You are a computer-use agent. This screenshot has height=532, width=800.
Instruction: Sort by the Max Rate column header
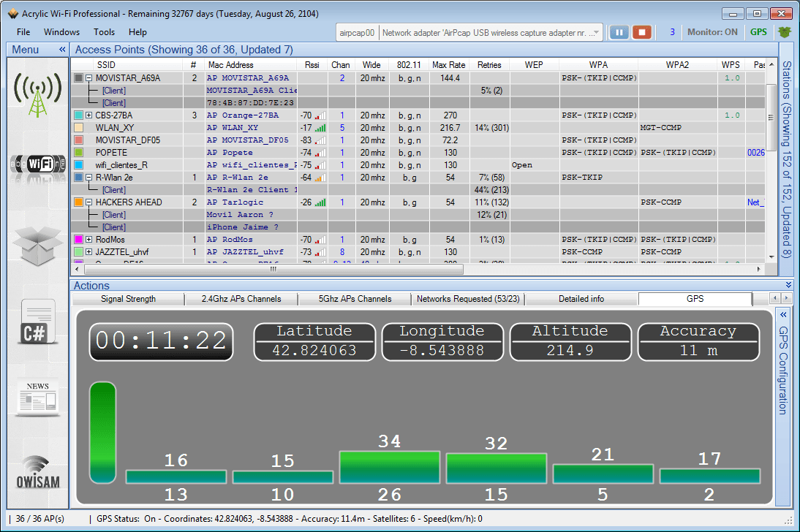[448, 65]
